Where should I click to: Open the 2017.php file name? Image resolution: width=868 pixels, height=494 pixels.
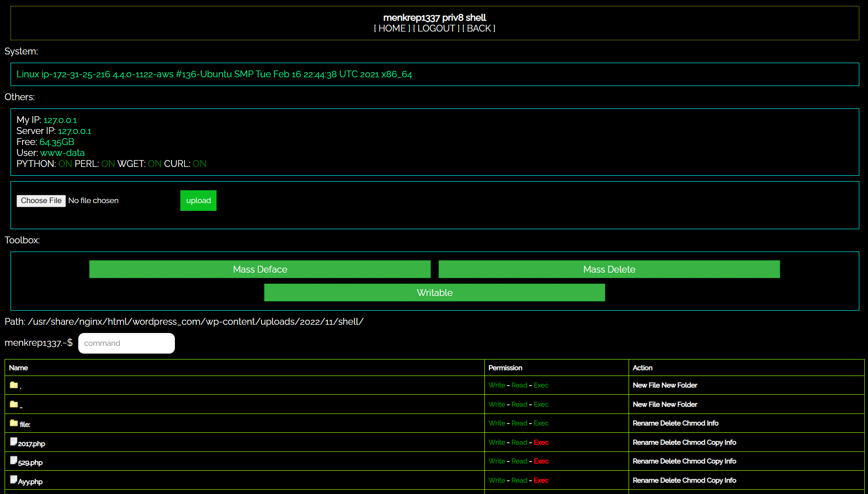pos(32,444)
